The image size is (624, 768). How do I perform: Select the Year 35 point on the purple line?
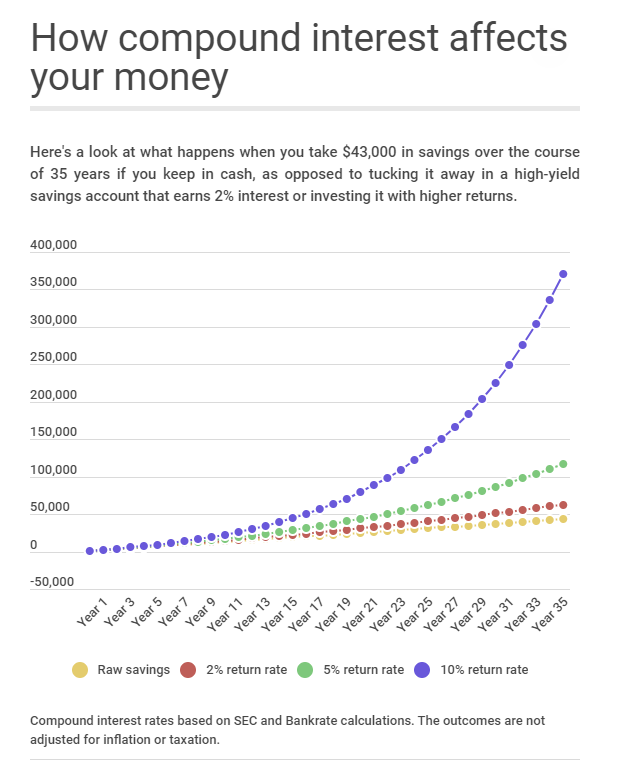564,274
